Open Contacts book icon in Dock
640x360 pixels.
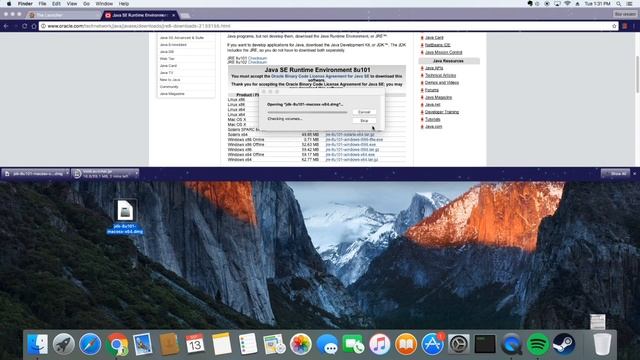pos(169,344)
